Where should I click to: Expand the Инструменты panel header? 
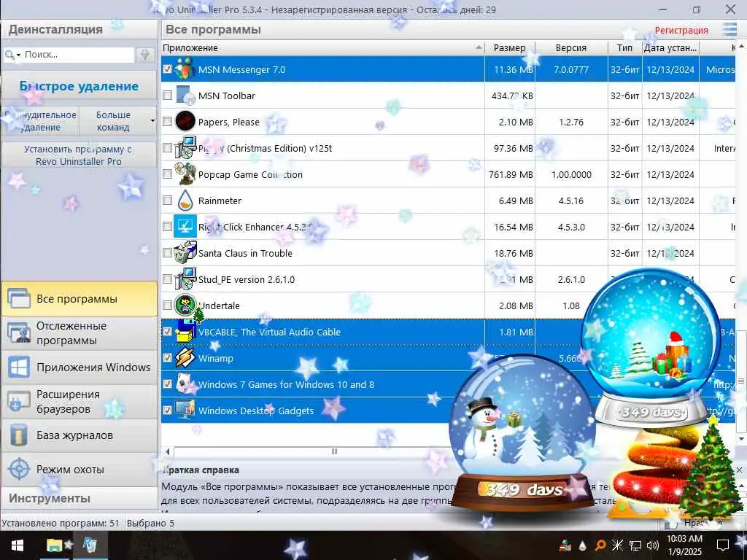(x=79, y=499)
